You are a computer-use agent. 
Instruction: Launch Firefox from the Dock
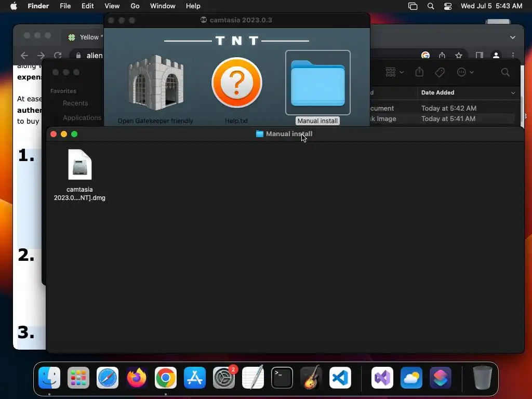click(x=137, y=378)
